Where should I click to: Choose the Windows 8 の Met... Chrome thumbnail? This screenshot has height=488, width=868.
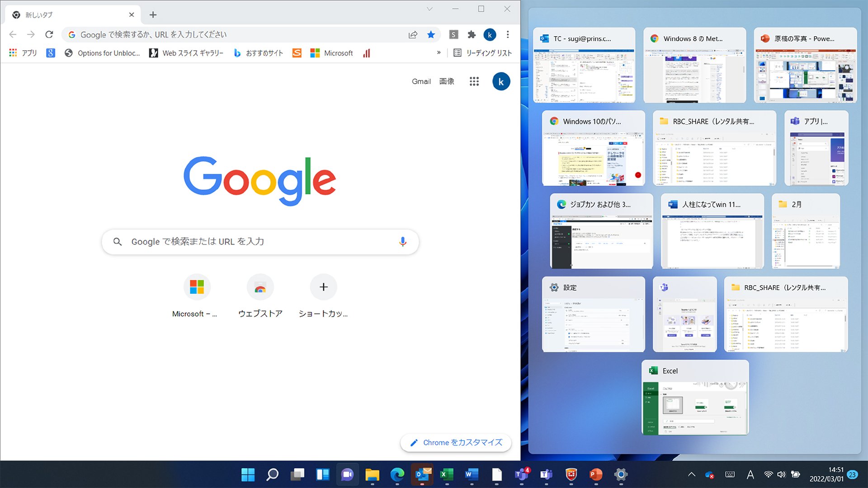coord(694,65)
